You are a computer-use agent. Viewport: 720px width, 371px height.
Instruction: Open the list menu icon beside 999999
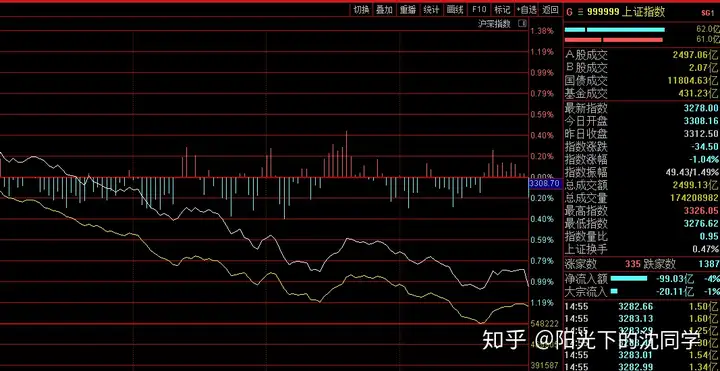tap(580, 12)
